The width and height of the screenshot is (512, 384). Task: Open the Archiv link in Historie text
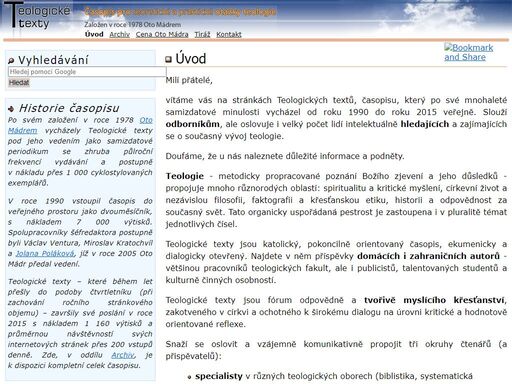click(x=123, y=355)
